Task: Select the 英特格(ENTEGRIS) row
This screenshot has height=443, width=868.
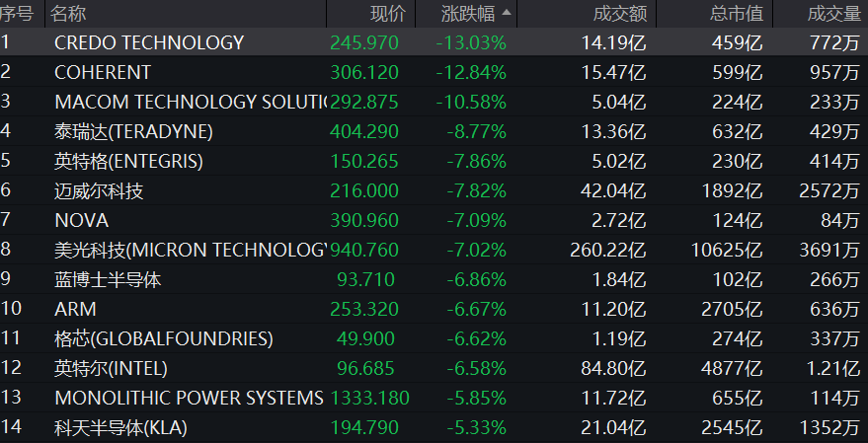Action: pyautogui.click(x=434, y=161)
